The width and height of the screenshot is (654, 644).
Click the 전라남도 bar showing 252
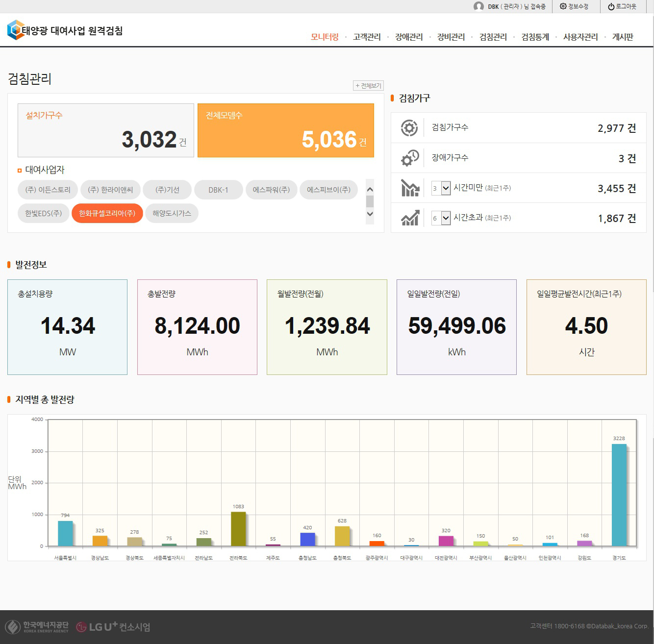[203, 542]
